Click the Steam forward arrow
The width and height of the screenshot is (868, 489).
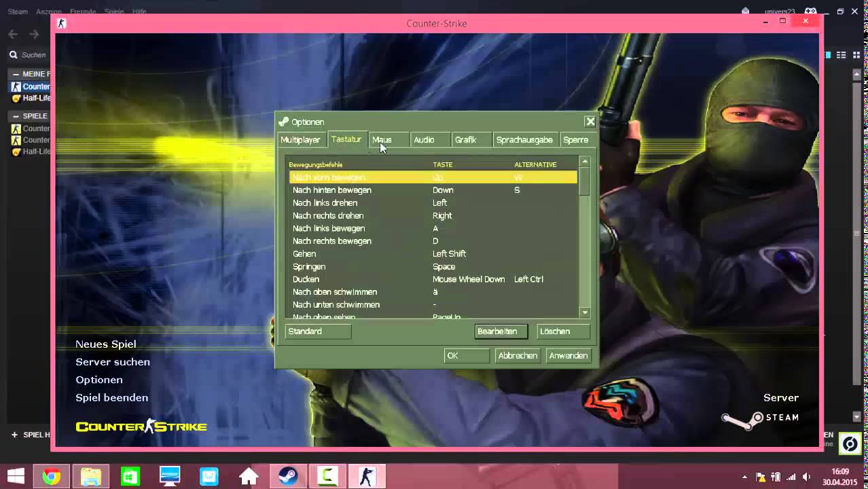34,34
